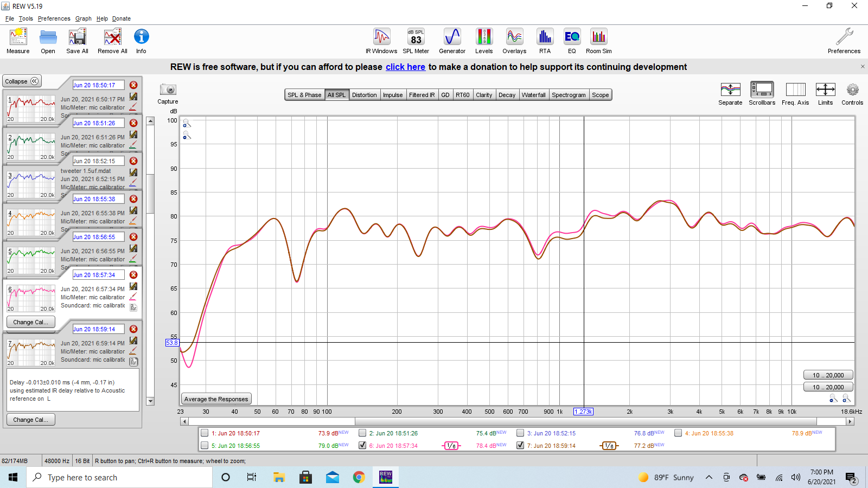
Task: Click the lower 10 .. 20,000 button
Action: (828, 387)
